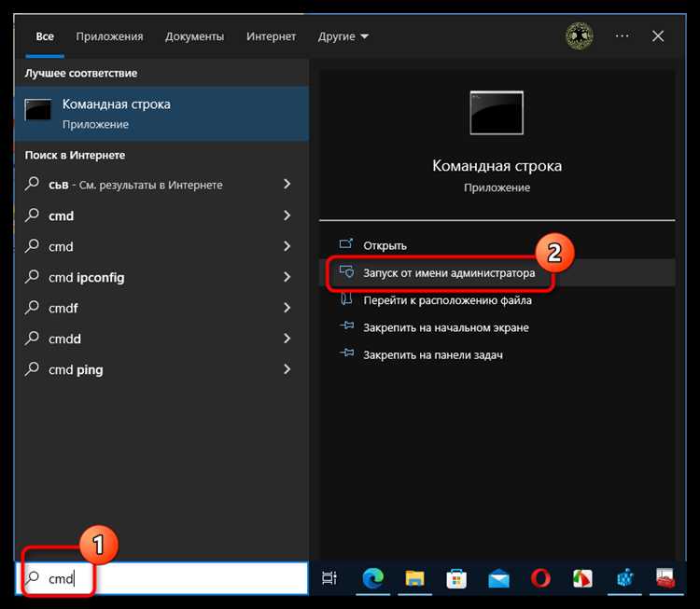Click 'Перейти к расположению файла'
Viewport: 700px width, 609px height.
point(447,300)
